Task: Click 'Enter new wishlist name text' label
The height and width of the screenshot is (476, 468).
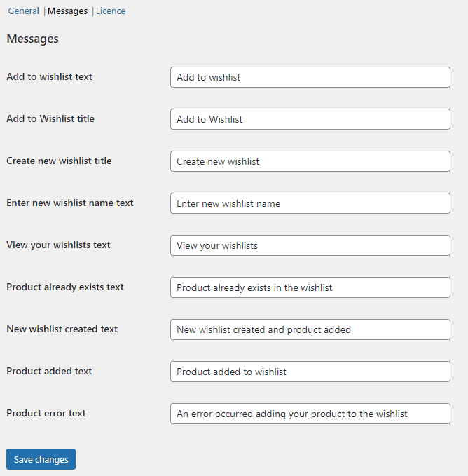Action: pos(70,203)
